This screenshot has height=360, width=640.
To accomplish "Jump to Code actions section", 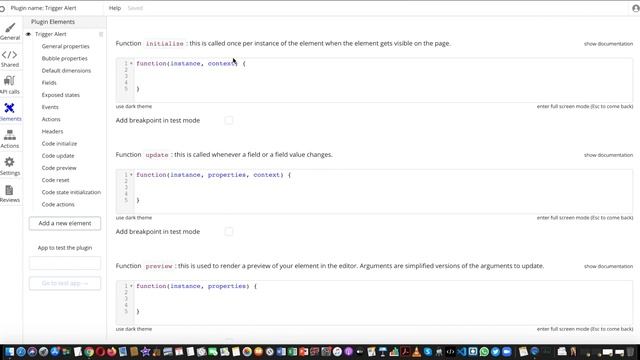I will [58, 204].
